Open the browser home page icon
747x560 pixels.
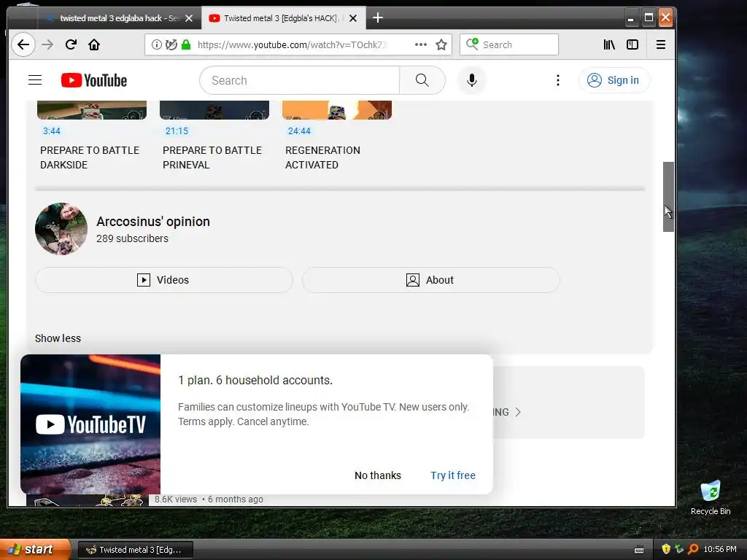(x=94, y=44)
